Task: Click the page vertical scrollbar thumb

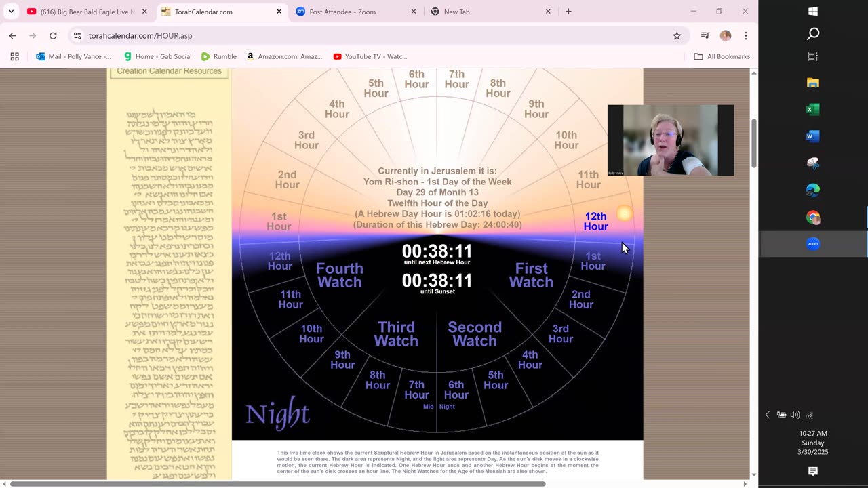Action: [x=753, y=144]
